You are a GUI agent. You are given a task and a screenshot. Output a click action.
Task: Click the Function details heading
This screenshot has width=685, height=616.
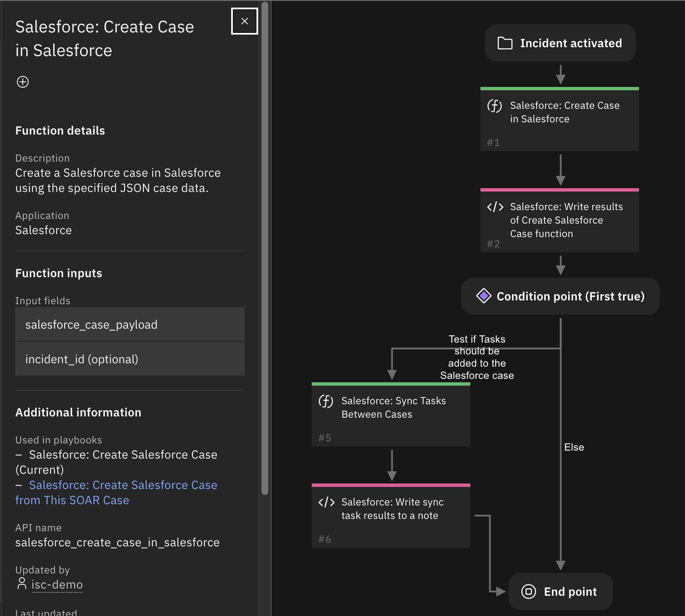click(x=60, y=131)
